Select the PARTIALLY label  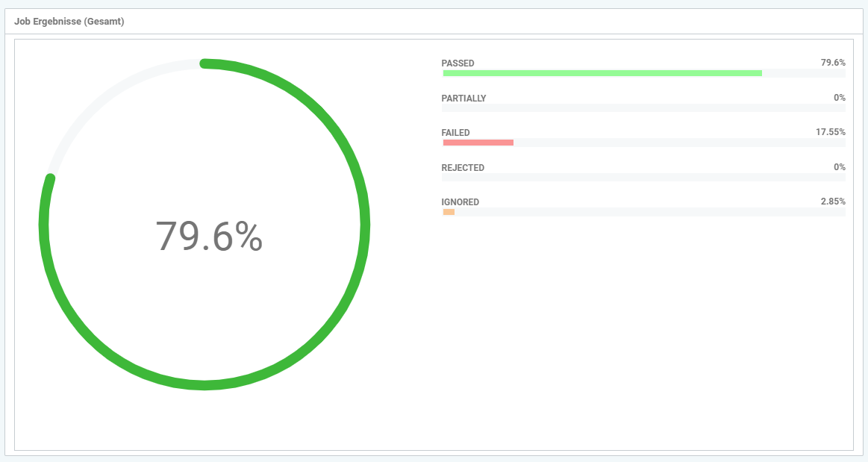(x=463, y=99)
